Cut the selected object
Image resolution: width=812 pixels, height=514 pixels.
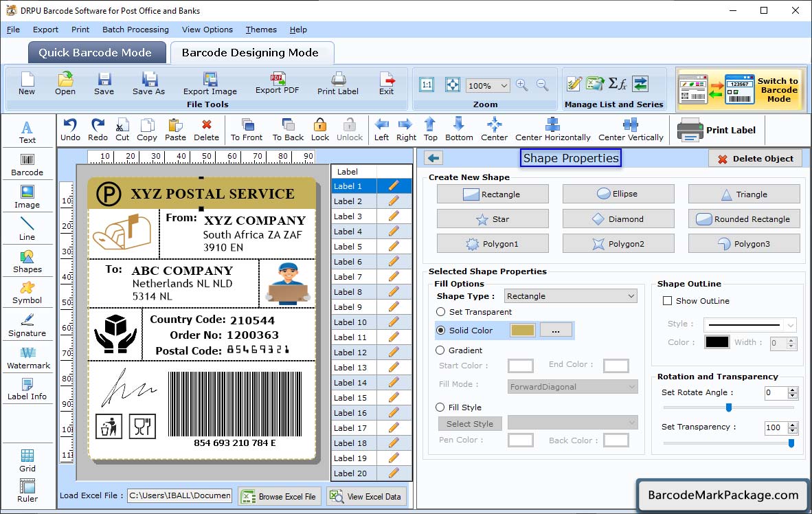coord(122,130)
